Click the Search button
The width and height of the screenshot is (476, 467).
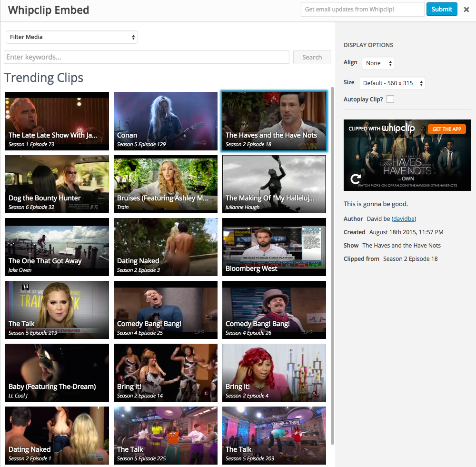[312, 57]
